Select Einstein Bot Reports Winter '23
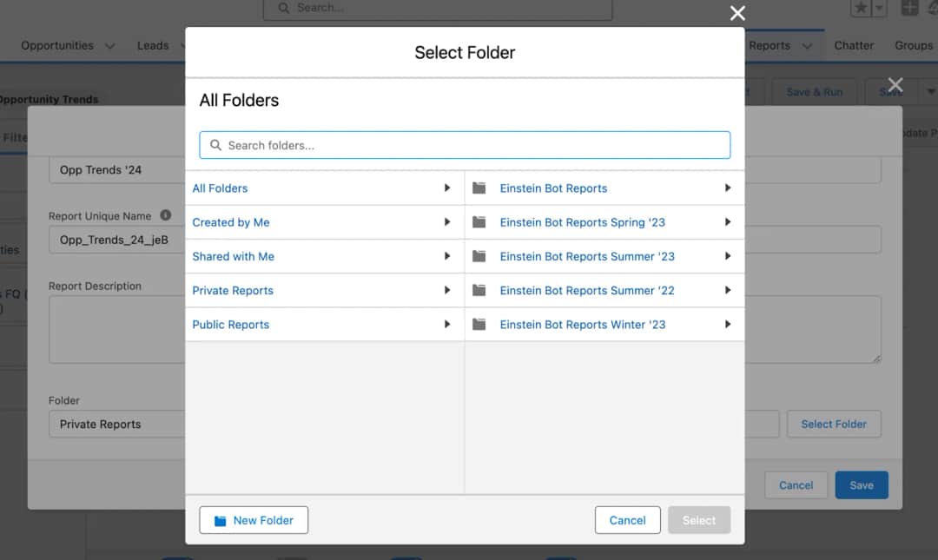 coord(582,324)
